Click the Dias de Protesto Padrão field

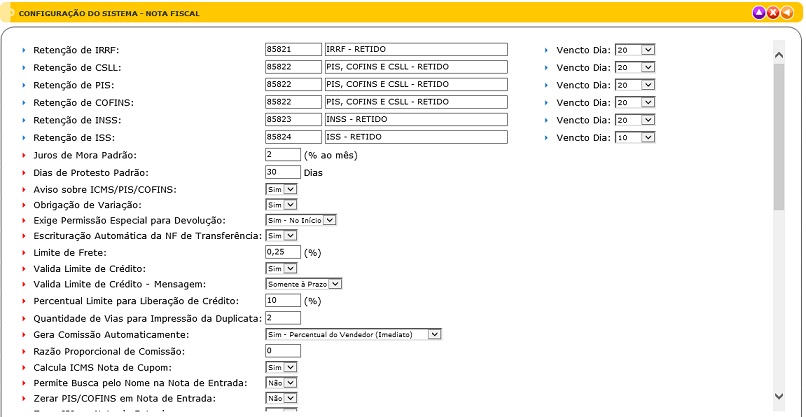pyautogui.click(x=282, y=171)
